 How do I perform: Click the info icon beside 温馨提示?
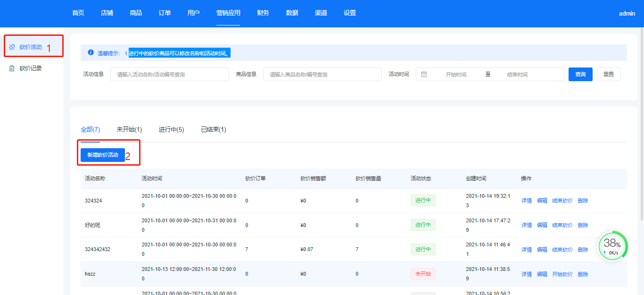pyautogui.click(x=91, y=52)
